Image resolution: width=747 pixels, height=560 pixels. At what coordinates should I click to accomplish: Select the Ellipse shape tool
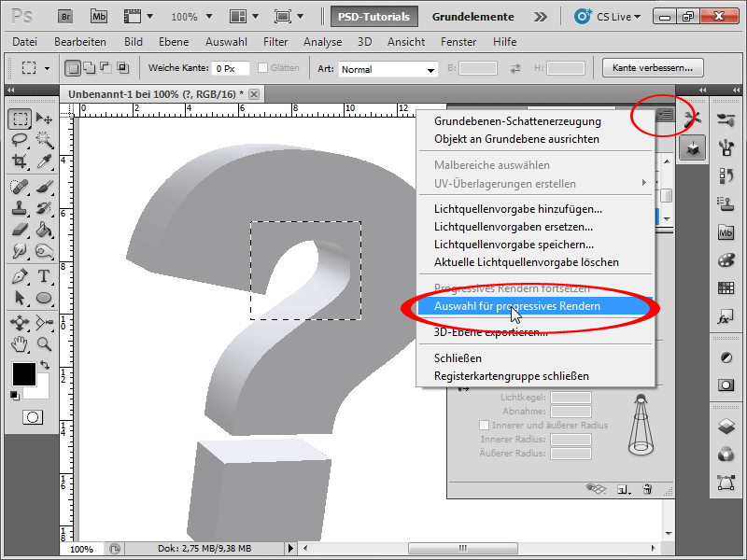(44, 298)
